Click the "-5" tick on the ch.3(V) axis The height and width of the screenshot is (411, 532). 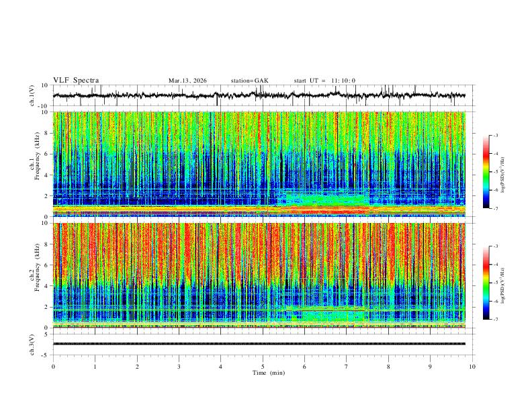pos(46,355)
